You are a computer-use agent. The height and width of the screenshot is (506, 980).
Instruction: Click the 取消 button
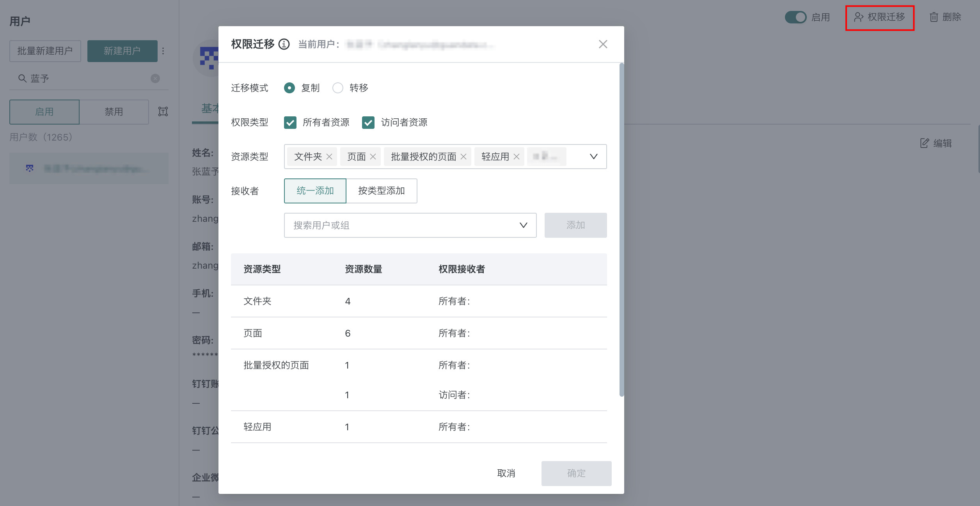tap(506, 473)
